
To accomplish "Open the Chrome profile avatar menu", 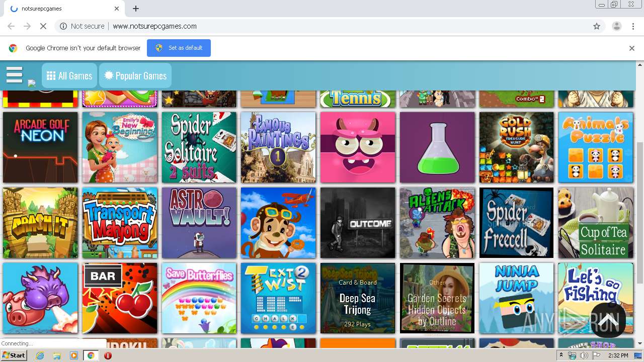I will [x=616, y=26].
